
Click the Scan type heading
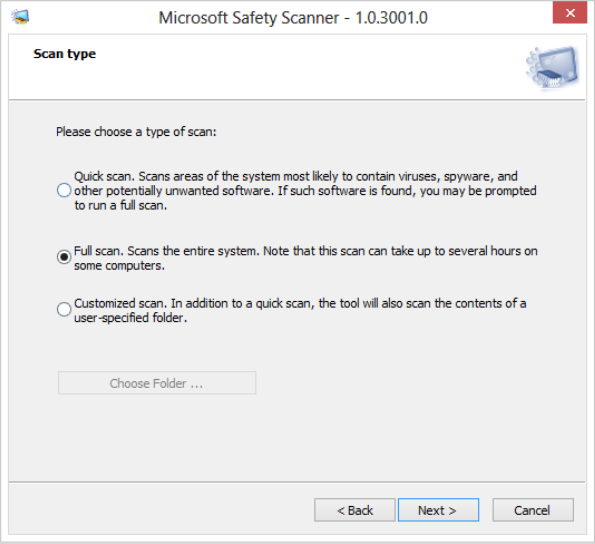click(65, 54)
